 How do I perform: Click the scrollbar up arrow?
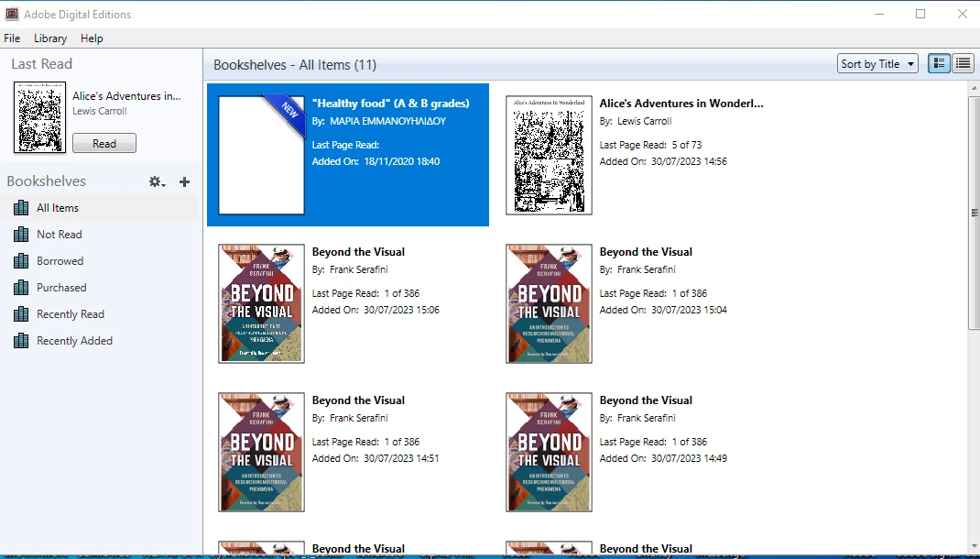click(x=974, y=89)
